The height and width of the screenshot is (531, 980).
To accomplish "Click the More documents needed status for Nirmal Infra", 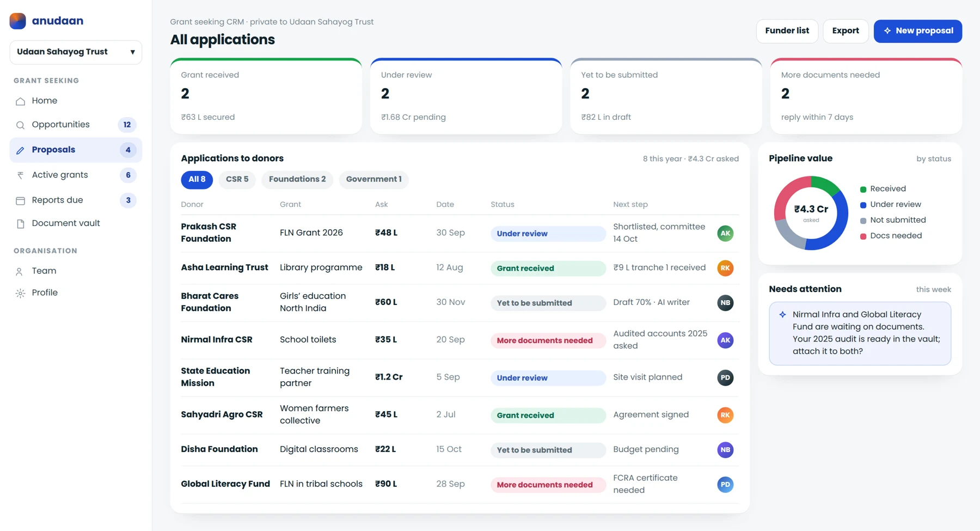I will 548,340.
